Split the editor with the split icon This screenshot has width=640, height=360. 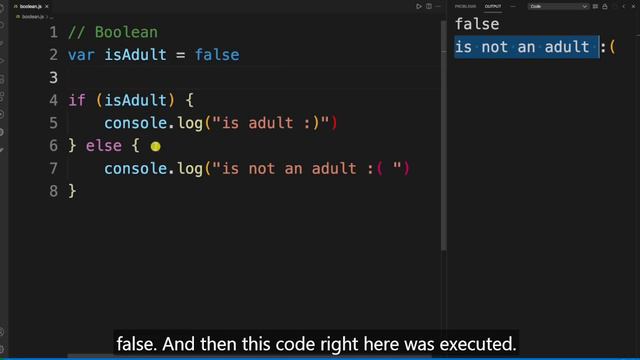429,6
